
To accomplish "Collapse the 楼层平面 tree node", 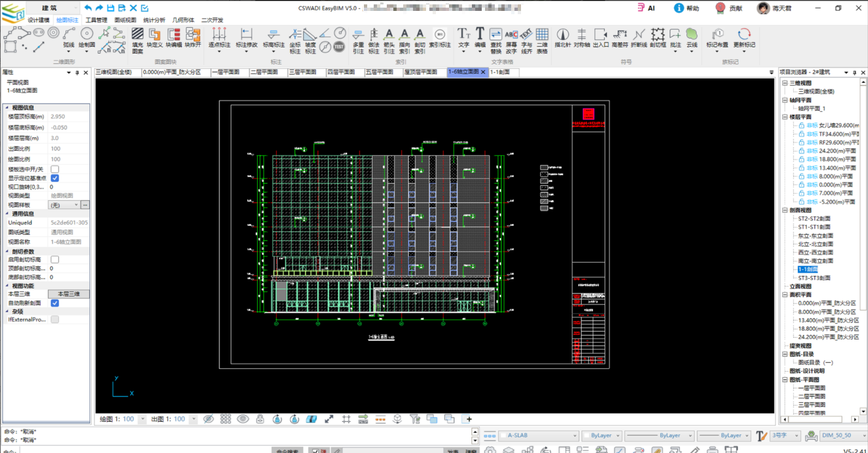I will click(x=785, y=117).
